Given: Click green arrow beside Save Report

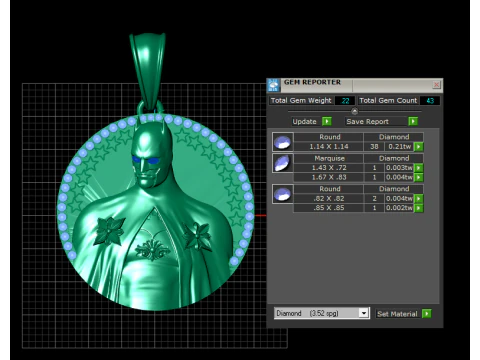Looking at the screenshot, I should click(x=413, y=121).
